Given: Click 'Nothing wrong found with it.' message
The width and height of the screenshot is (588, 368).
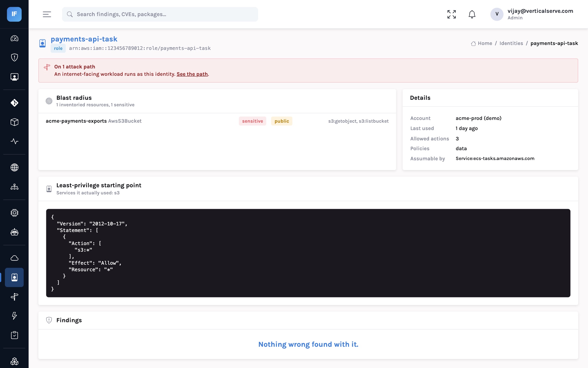Looking at the screenshot, I should click(x=308, y=344).
